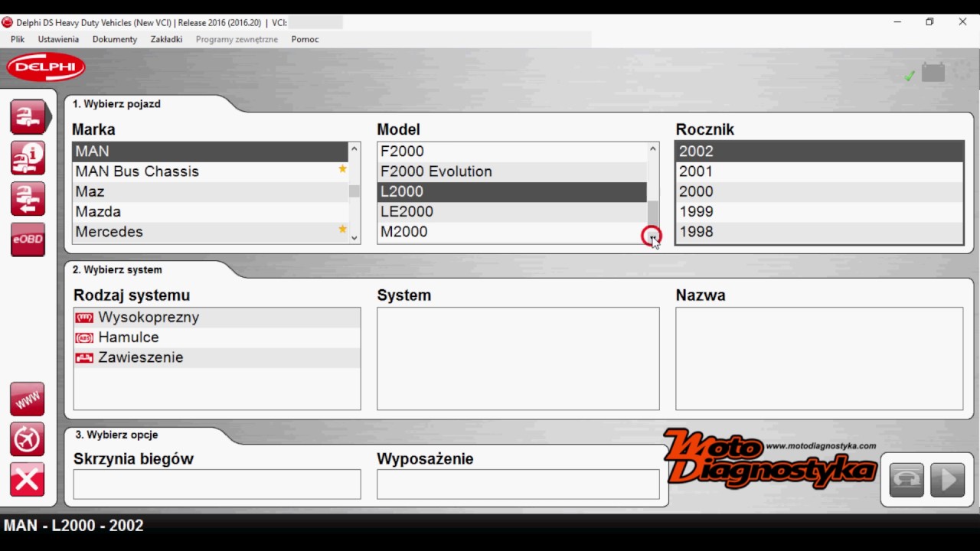Select the L2000 model
Image resolution: width=980 pixels, height=551 pixels.
(512, 191)
